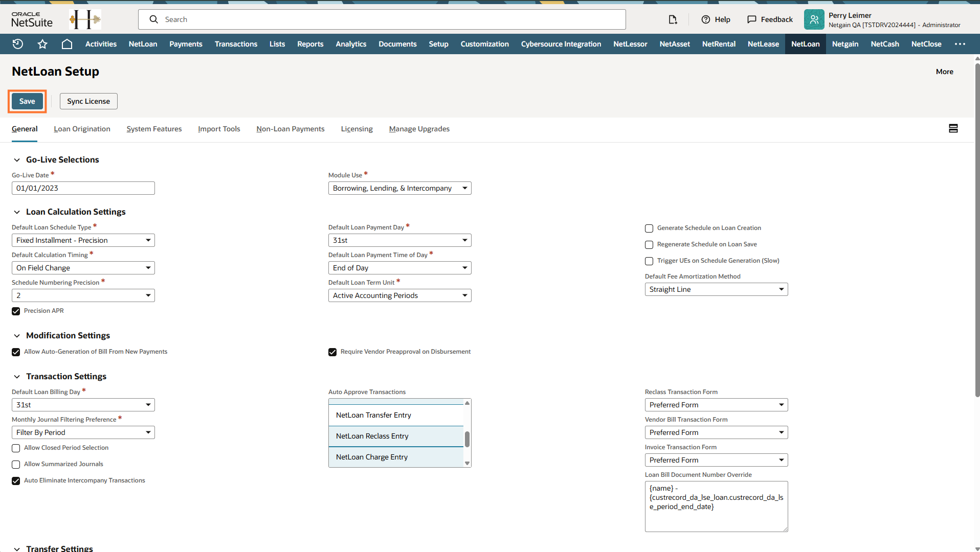980x552 pixels.
Task: Open Help in the header
Action: [716, 19]
